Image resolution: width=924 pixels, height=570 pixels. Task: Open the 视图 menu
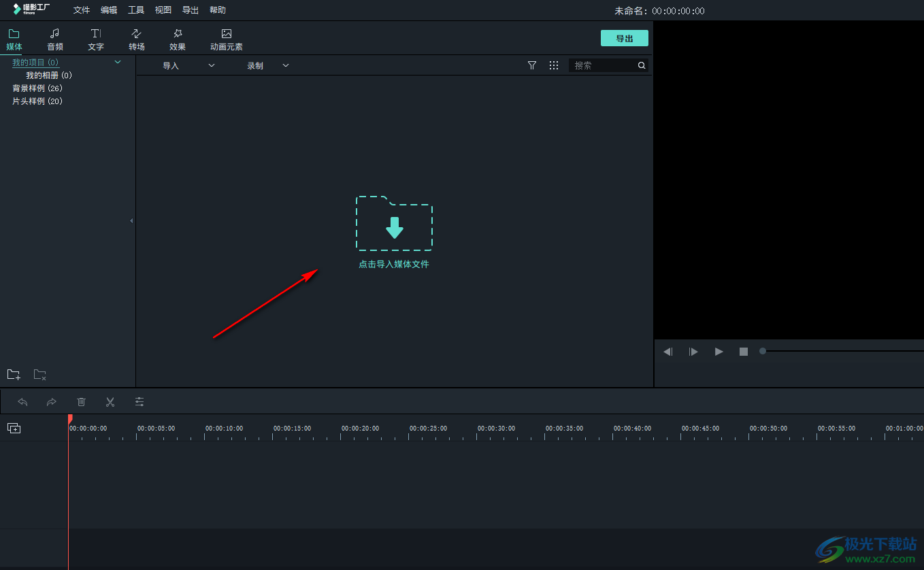(163, 10)
